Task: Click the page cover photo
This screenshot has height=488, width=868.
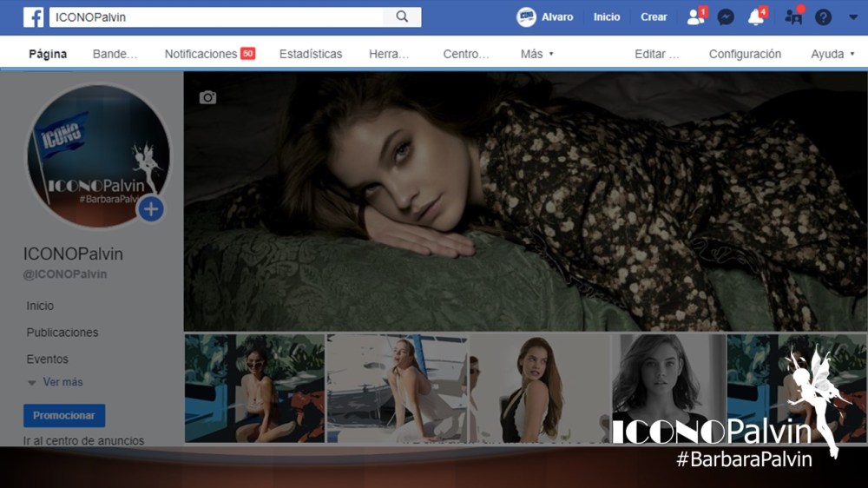Action: pos(525,201)
